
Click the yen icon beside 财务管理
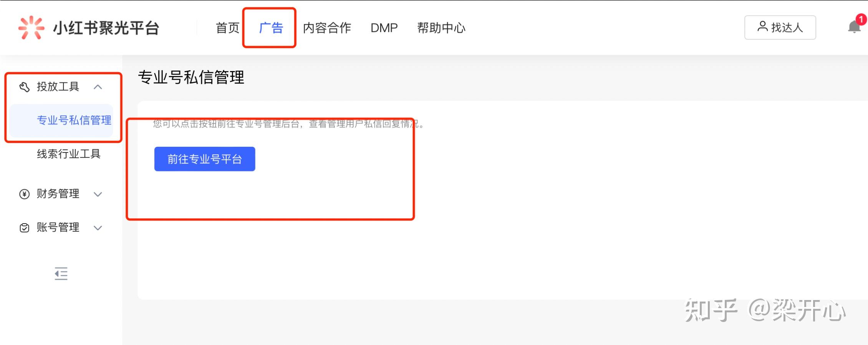point(24,194)
